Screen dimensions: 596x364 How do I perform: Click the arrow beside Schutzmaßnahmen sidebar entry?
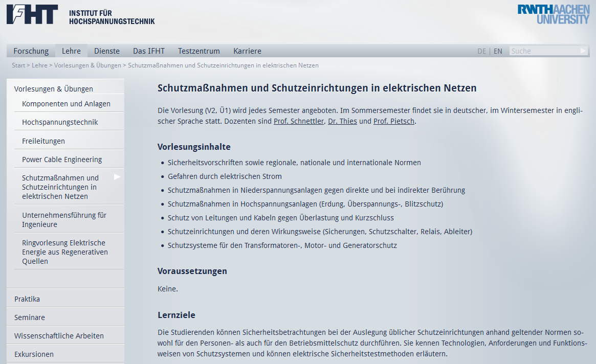(117, 177)
